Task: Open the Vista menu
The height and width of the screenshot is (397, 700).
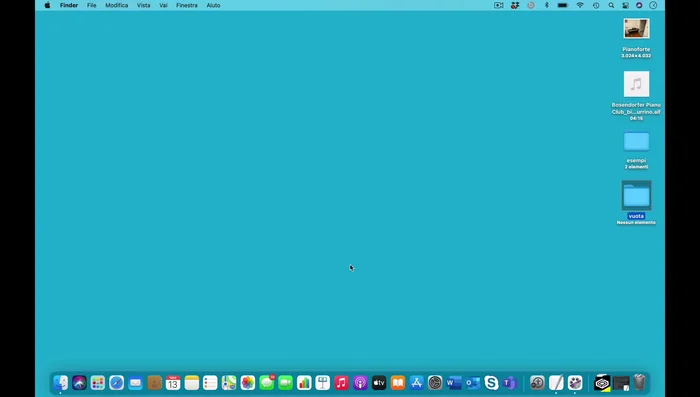Action: point(143,5)
